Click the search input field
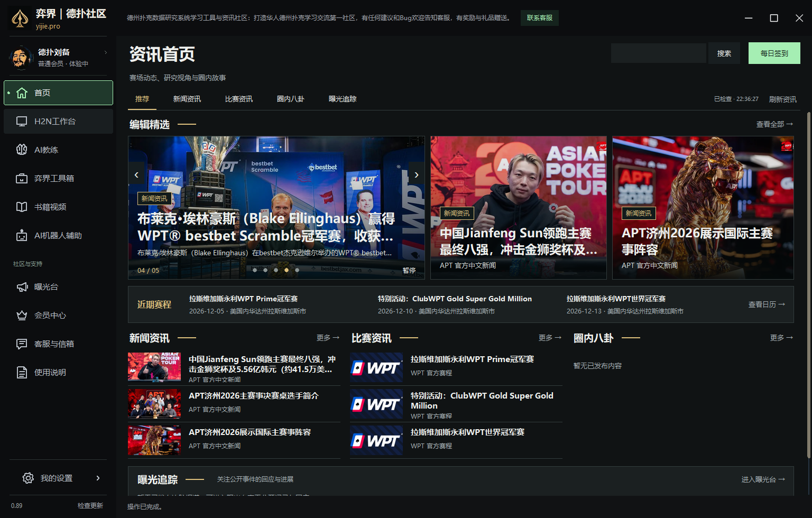This screenshot has height=518, width=812. [x=659, y=53]
